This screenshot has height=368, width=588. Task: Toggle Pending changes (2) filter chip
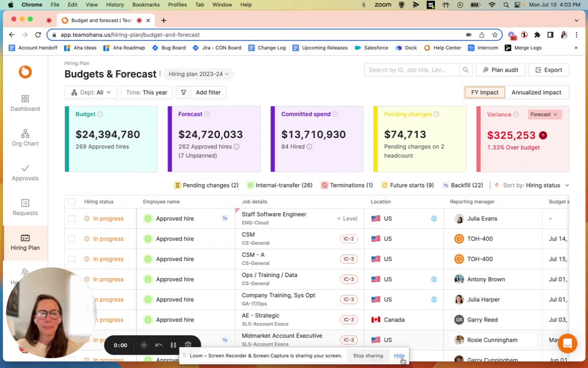pos(206,185)
